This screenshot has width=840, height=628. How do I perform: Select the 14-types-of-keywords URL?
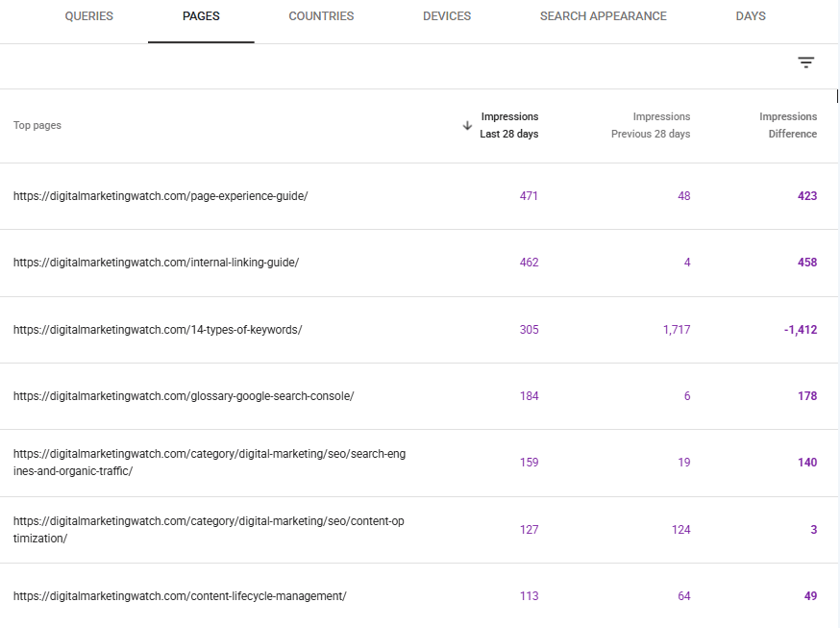click(x=158, y=330)
